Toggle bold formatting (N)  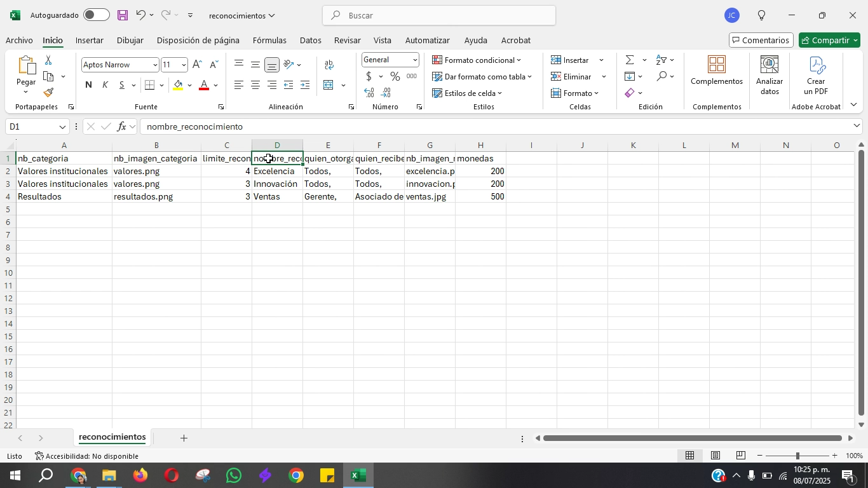tap(88, 85)
